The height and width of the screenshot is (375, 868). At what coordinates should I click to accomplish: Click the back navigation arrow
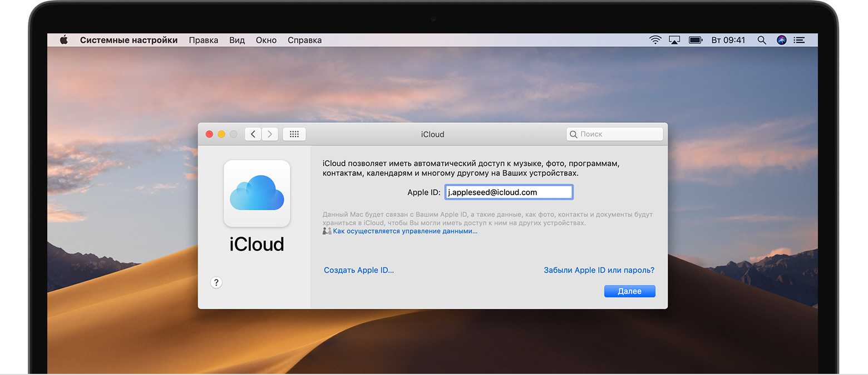click(253, 134)
